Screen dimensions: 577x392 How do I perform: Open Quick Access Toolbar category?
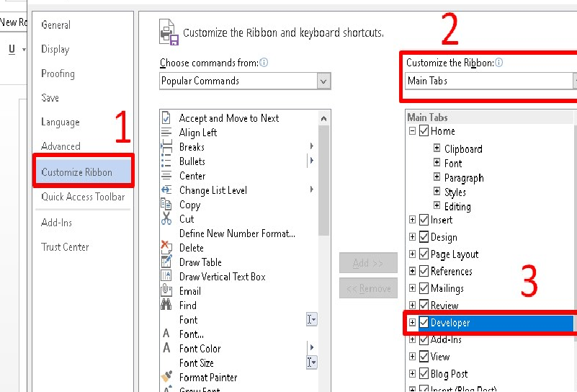[x=83, y=197]
